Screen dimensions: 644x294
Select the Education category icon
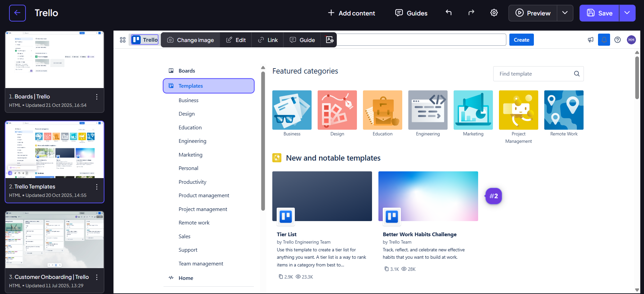coord(382,110)
